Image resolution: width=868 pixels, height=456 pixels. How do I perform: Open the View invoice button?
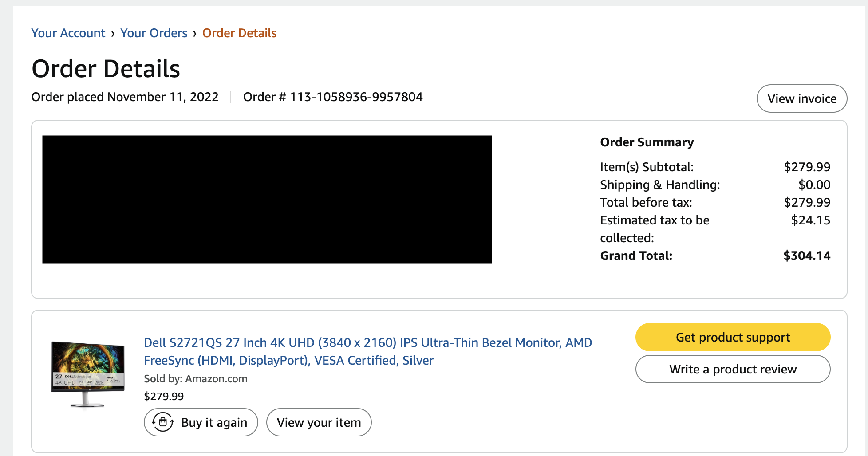(801, 98)
